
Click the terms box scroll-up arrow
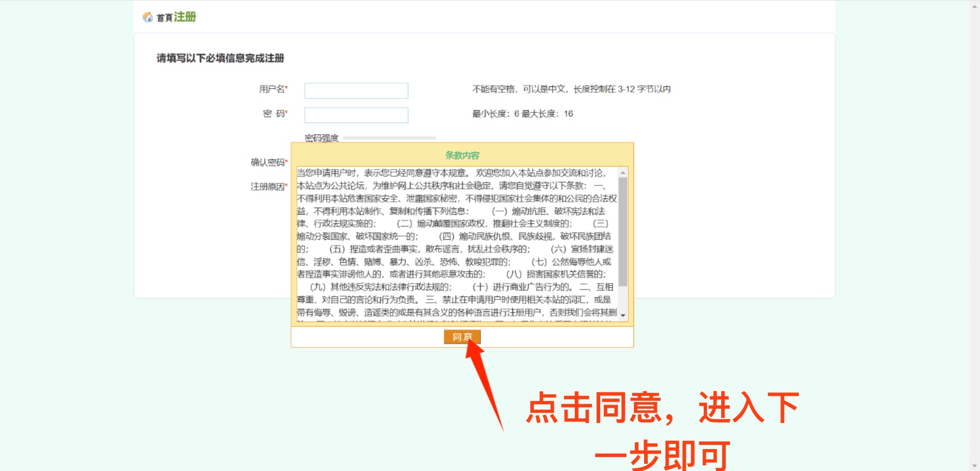623,173
